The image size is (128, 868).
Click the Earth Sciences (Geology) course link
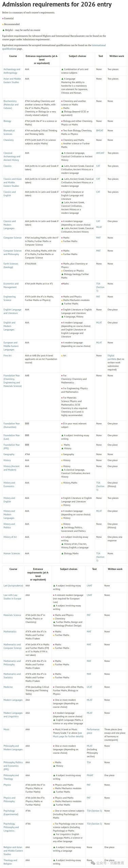click(x=11, y=265)
